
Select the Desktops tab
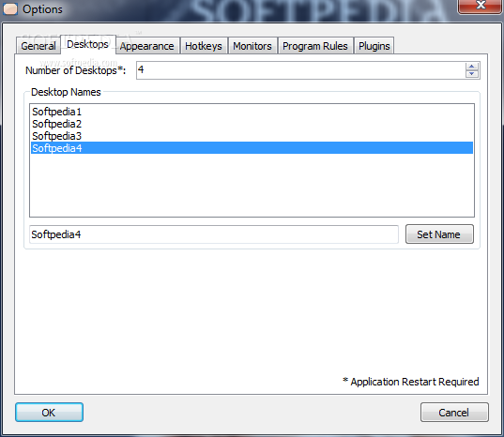[x=87, y=44]
